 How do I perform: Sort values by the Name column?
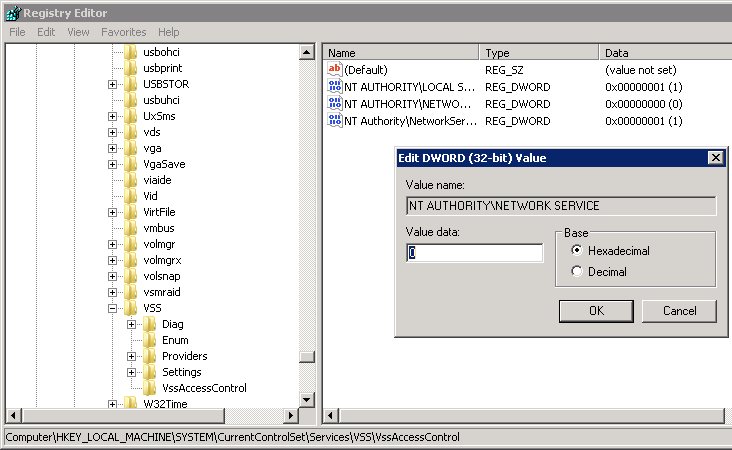pyautogui.click(x=401, y=53)
